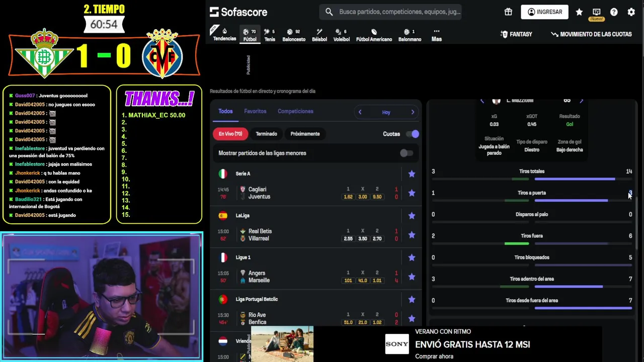Open Tendencias flame icon with beta tag
644x362 pixels.
click(x=224, y=31)
